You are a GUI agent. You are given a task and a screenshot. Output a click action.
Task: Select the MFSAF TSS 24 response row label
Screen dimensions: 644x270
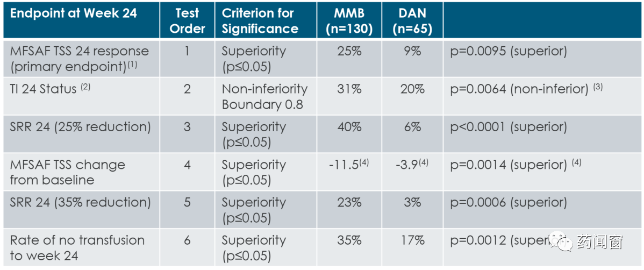pyautogui.click(x=79, y=59)
